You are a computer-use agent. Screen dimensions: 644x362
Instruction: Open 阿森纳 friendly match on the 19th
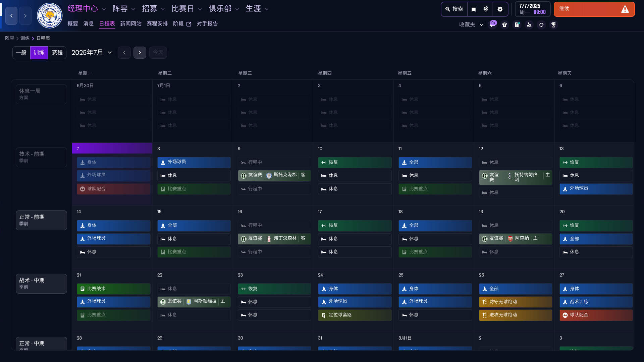tap(515, 238)
